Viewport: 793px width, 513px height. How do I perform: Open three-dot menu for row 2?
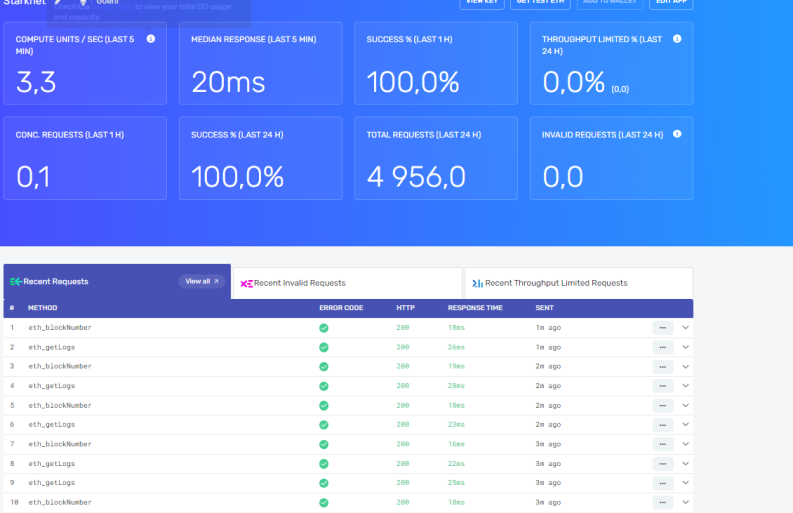(x=663, y=348)
